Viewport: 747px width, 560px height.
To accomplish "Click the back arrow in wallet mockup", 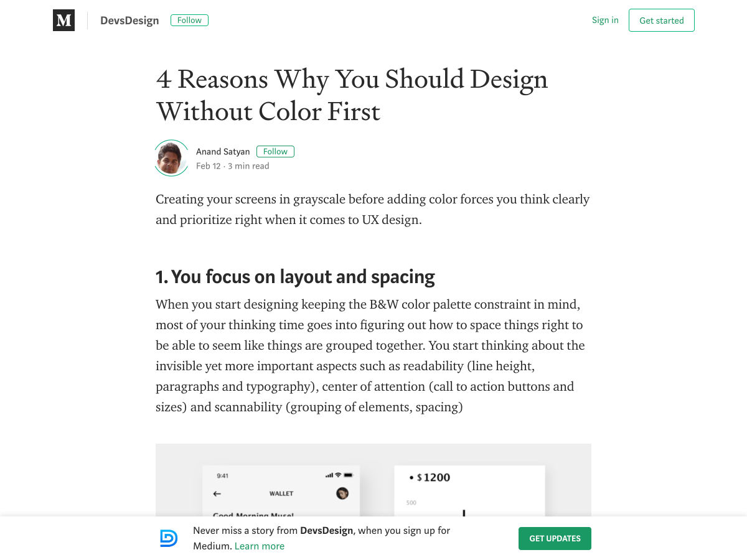I will (217, 493).
